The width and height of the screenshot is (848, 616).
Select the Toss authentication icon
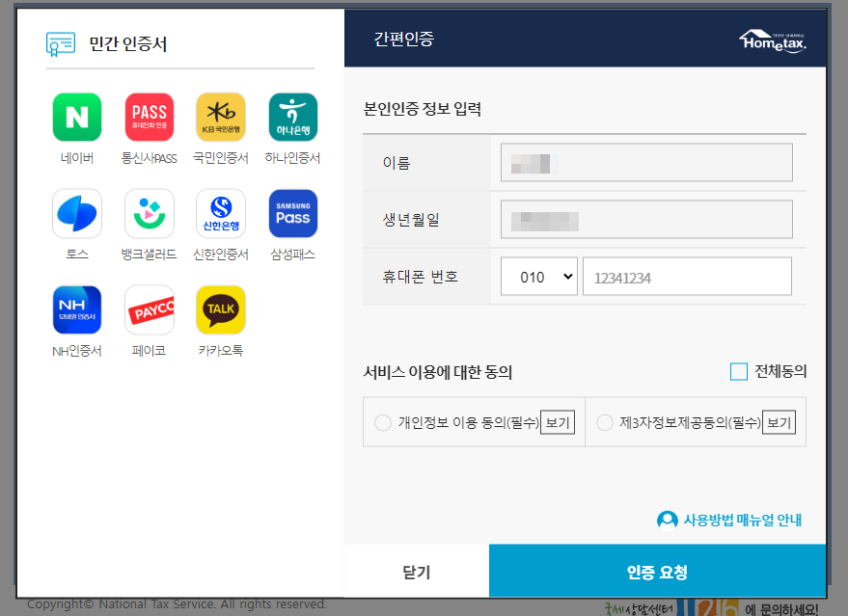[77, 213]
